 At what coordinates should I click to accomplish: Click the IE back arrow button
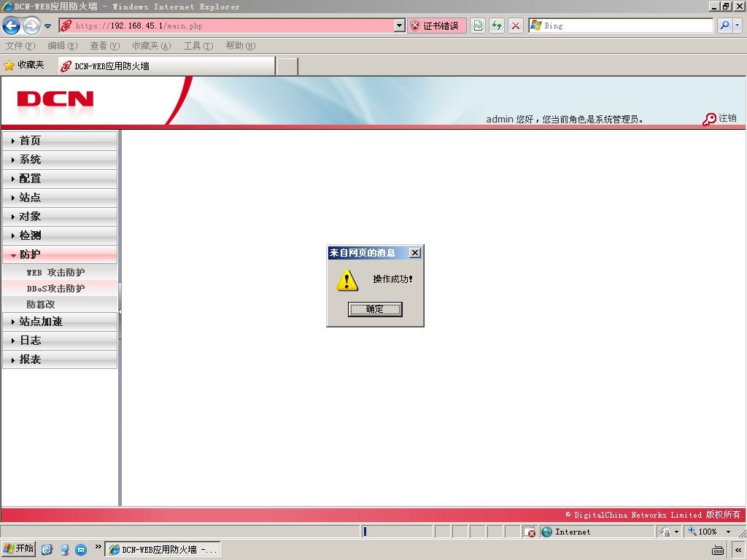pyautogui.click(x=11, y=26)
